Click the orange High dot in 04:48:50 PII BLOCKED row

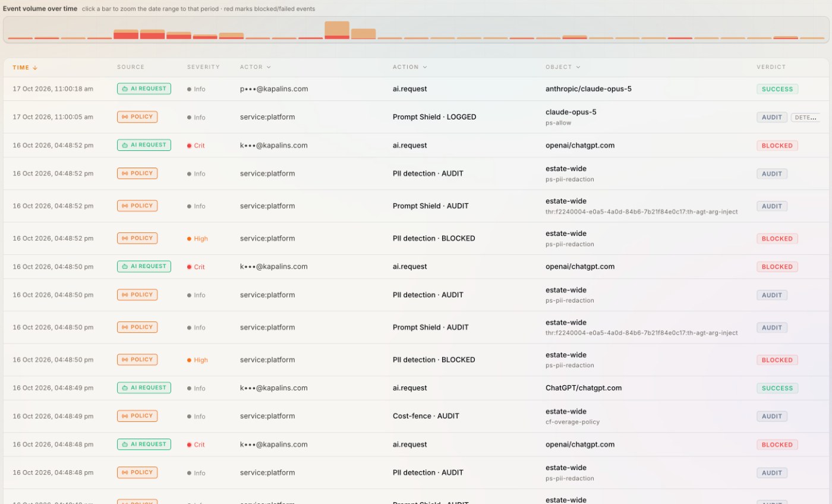[x=189, y=360]
